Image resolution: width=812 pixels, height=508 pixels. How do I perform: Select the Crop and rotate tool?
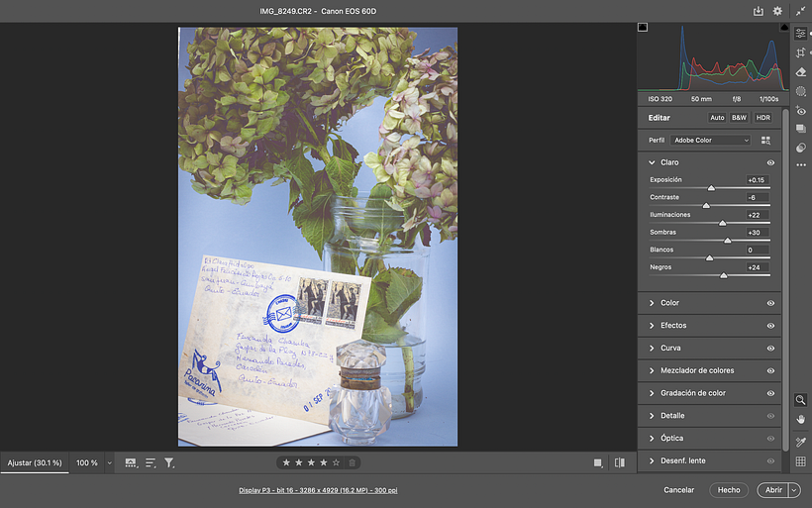pyautogui.click(x=800, y=52)
